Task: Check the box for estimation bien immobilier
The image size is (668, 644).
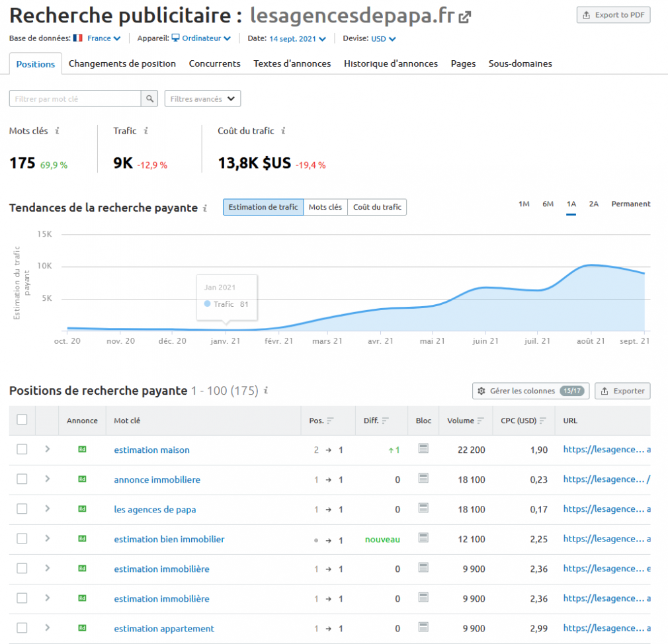Action: (x=22, y=539)
